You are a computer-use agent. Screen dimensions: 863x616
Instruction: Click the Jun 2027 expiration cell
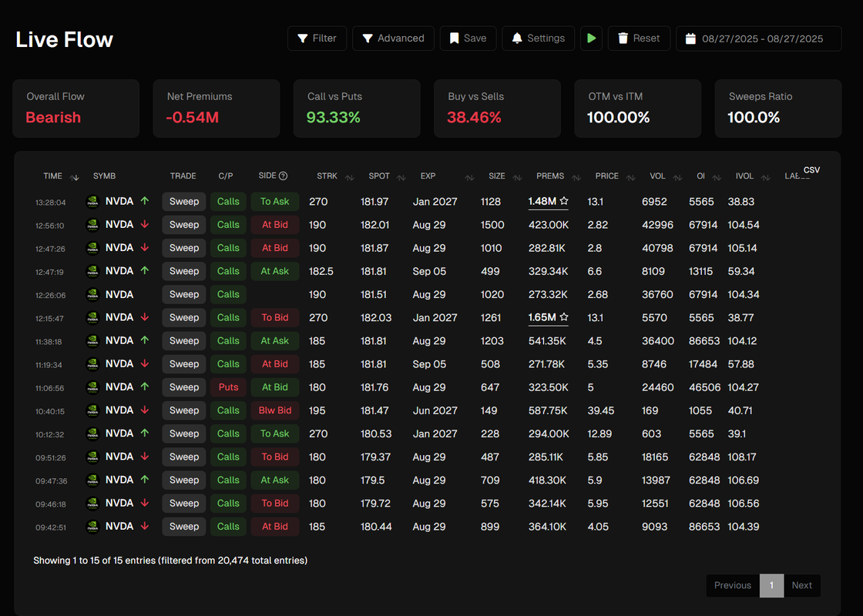coord(435,411)
